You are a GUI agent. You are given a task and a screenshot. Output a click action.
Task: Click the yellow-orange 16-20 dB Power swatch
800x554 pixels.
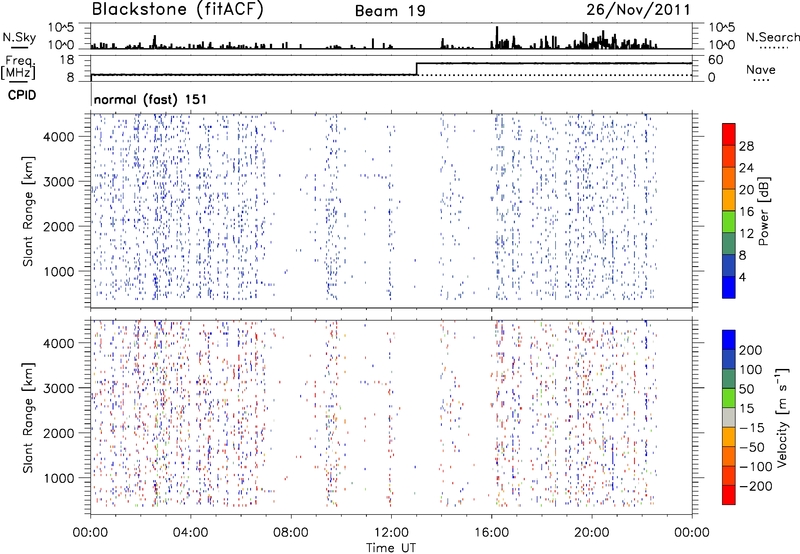click(729, 199)
